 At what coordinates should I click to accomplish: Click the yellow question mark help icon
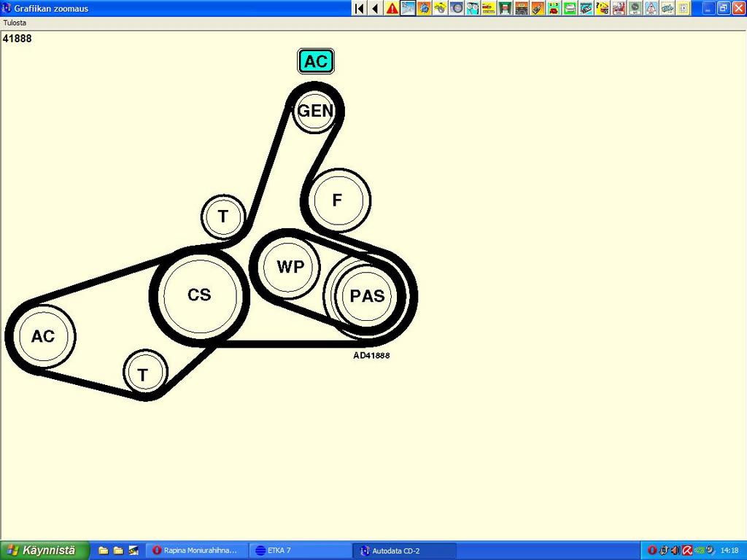pyautogui.click(x=602, y=8)
